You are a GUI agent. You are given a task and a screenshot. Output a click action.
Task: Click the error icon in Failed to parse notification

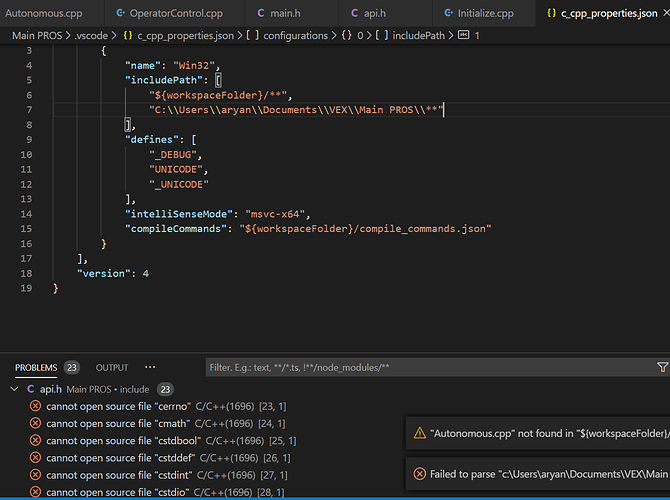coord(420,474)
